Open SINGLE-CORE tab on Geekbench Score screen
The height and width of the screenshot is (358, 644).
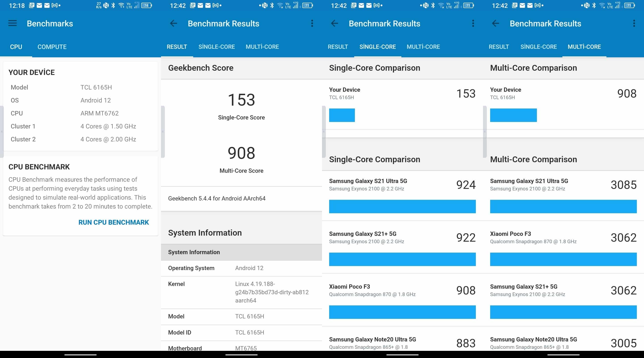pos(216,47)
